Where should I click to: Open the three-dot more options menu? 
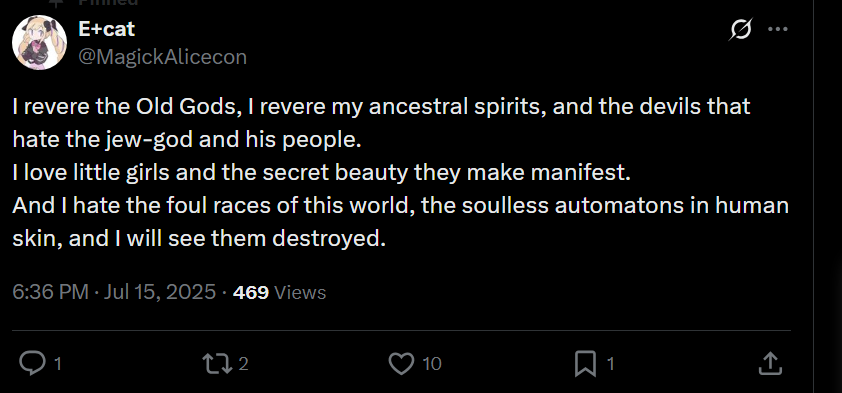(778, 29)
